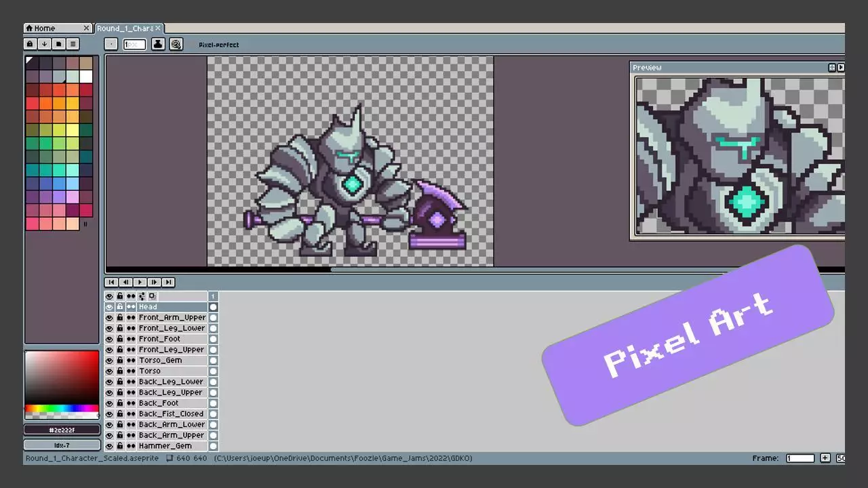Pick the white swatch in the palette
The image size is (868, 488).
pyautogui.click(x=86, y=76)
